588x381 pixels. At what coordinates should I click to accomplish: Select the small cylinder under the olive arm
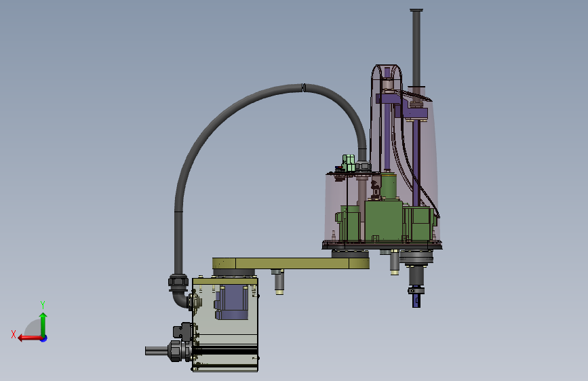click(279, 281)
